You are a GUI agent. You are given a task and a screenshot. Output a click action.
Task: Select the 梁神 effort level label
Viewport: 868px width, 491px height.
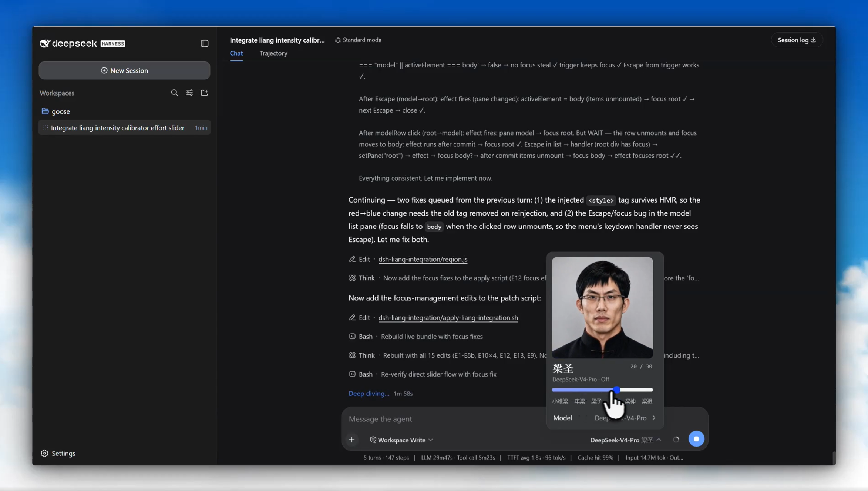tap(630, 401)
